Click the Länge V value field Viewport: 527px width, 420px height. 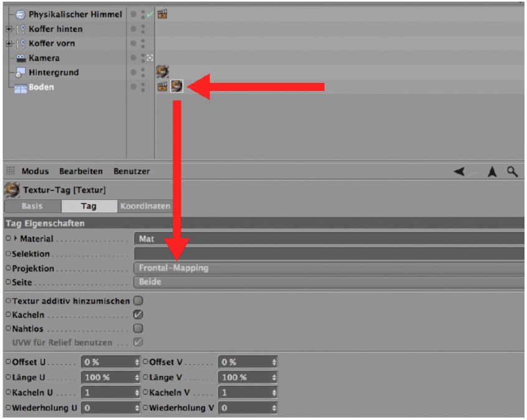(245, 377)
